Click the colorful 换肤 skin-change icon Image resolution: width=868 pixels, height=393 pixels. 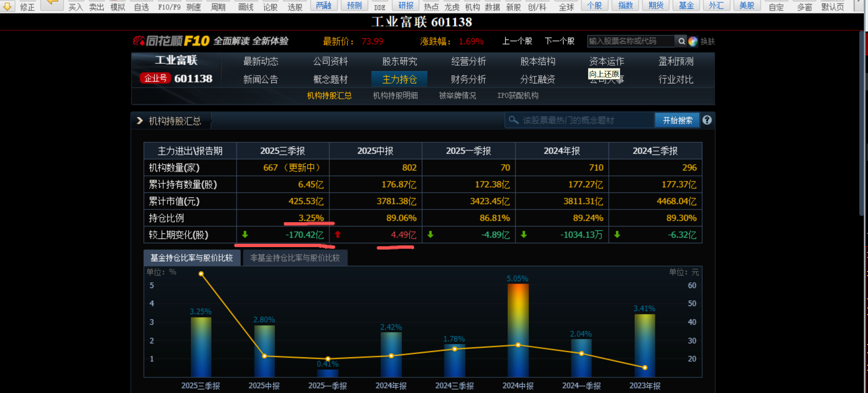pyautogui.click(x=693, y=41)
